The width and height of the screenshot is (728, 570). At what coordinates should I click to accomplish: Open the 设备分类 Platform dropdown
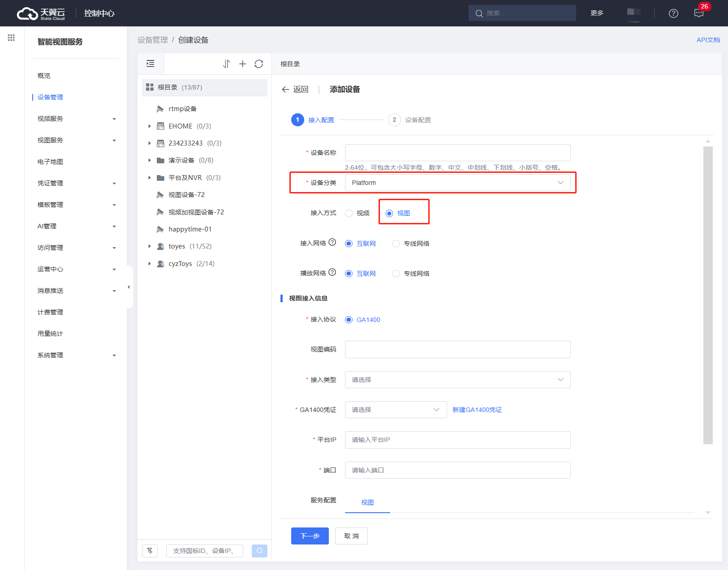(x=457, y=183)
